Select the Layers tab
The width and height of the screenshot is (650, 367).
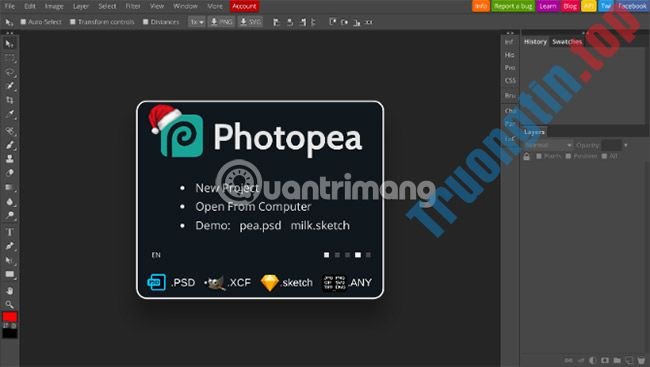point(534,132)
